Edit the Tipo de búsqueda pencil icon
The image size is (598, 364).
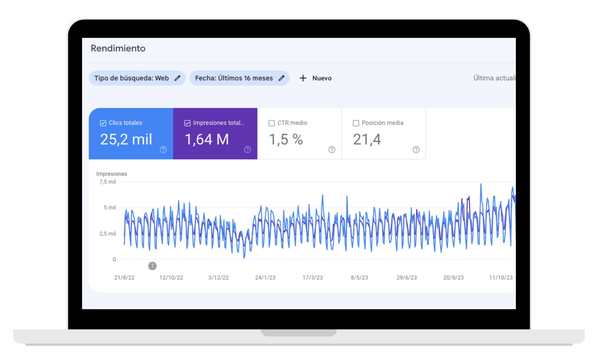pyautogui.click(x=177, y=78)
